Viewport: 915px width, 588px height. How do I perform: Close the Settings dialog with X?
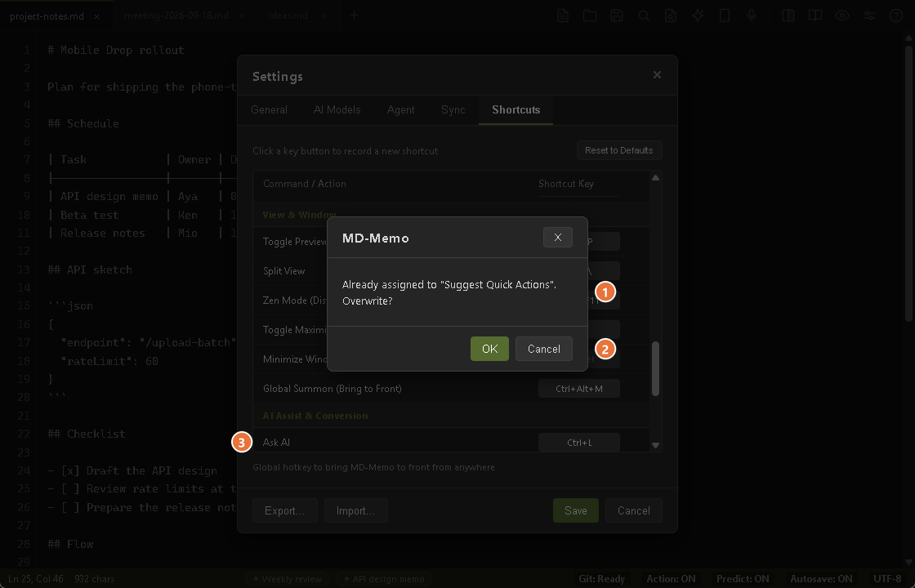(657, 74)
